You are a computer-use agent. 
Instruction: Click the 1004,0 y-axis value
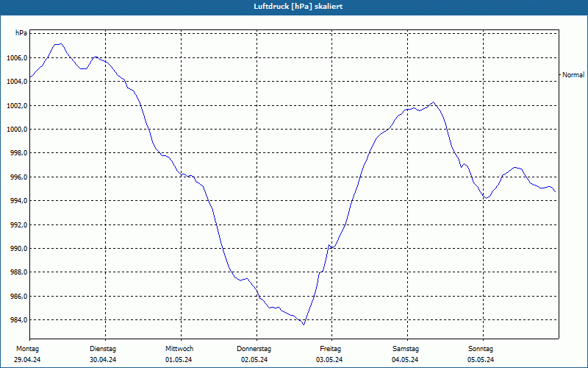click(17, 82)
